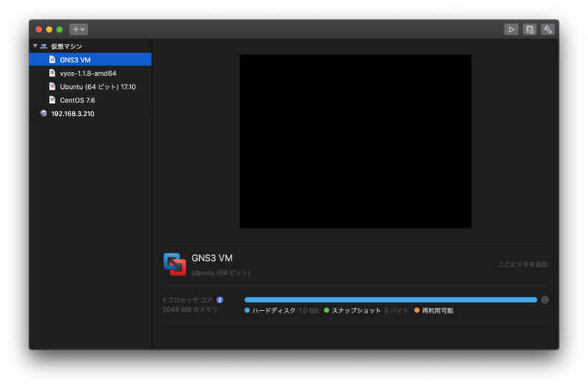
Task: Click the Ubuntu (64 ビット) subtitle text
Action: [x=220, y=273]
